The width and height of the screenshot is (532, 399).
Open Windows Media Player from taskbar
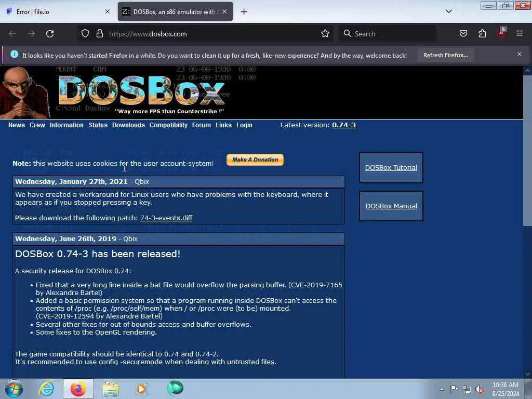tap(142, 389)
